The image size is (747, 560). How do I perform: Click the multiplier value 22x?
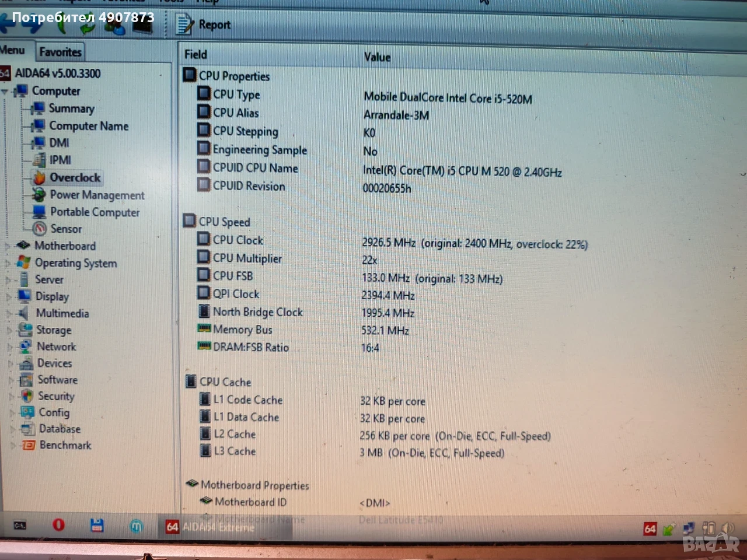369,260
